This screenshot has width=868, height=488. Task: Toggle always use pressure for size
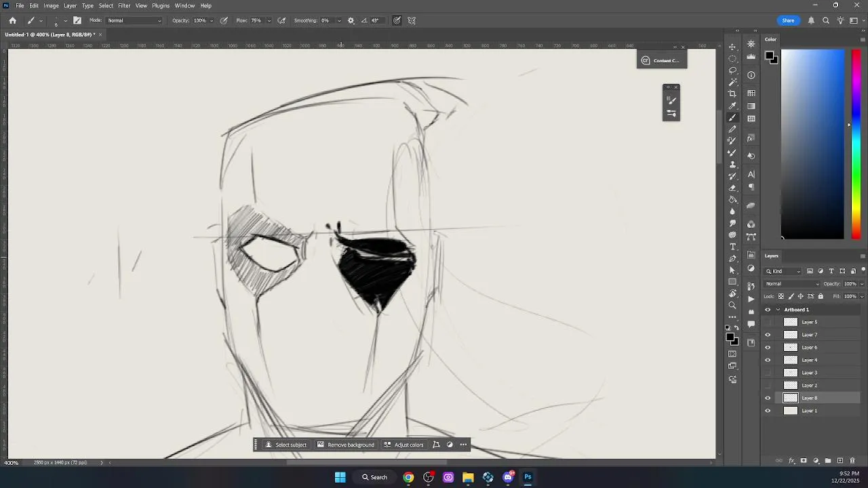pyautogui.click(x=397, y=20)
